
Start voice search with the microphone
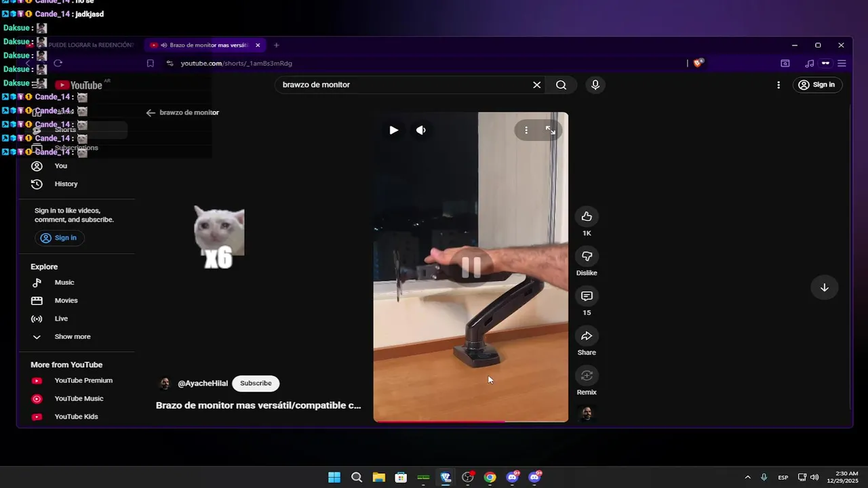pyautogui.click(x=595, y=85)
